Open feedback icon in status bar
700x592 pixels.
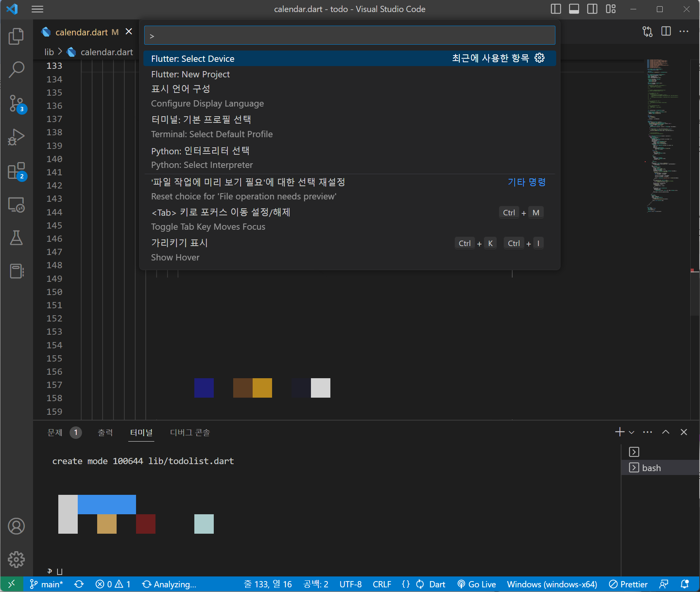point(664,584)
